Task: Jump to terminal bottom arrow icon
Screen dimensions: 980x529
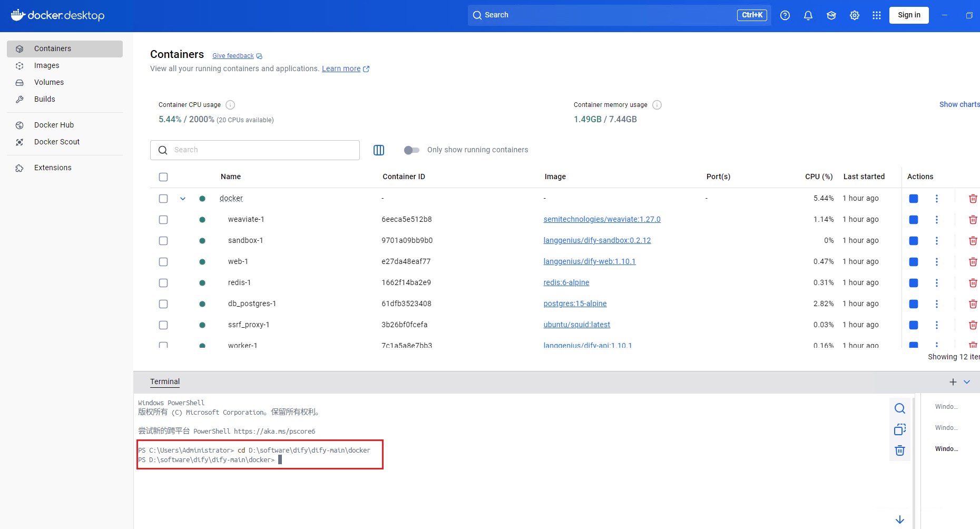Action: (x=900, y=520)
